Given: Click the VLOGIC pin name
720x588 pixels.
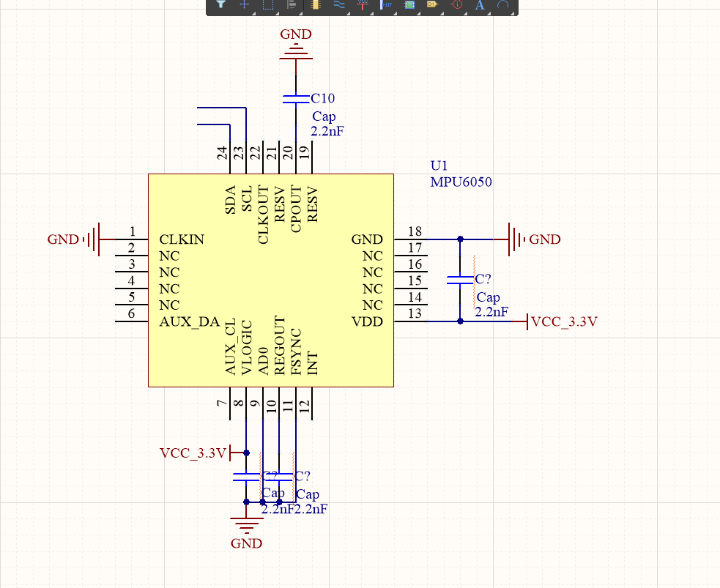Looking at the screenshot, I should pos(247,348).
